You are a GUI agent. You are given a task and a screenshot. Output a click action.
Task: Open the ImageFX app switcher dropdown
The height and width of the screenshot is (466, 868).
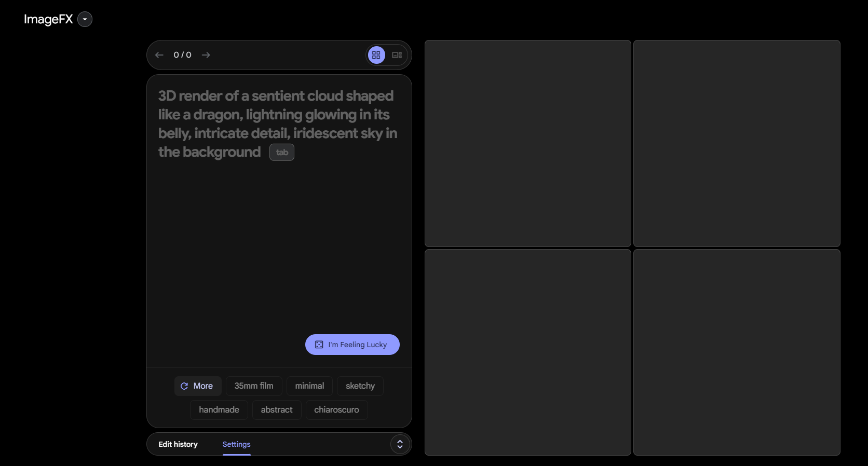coord(85,19)
